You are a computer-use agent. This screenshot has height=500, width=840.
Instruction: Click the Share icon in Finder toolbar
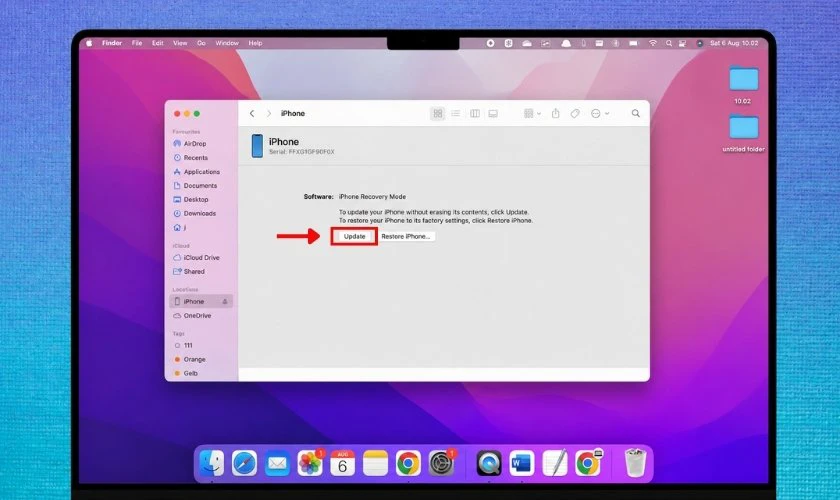[556, 114]
